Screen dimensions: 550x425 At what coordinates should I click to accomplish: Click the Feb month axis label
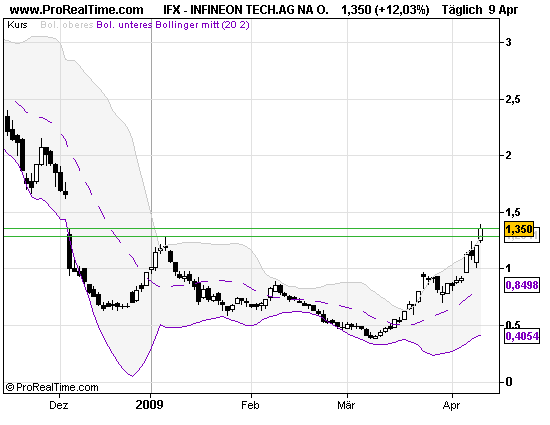(250, 405)
